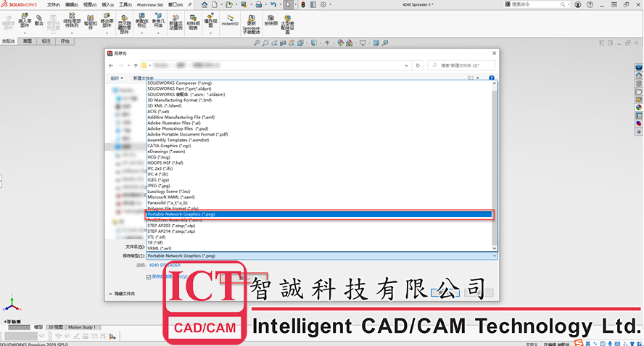Click the New Folder button
644x346 pixels.
(143, 78)
